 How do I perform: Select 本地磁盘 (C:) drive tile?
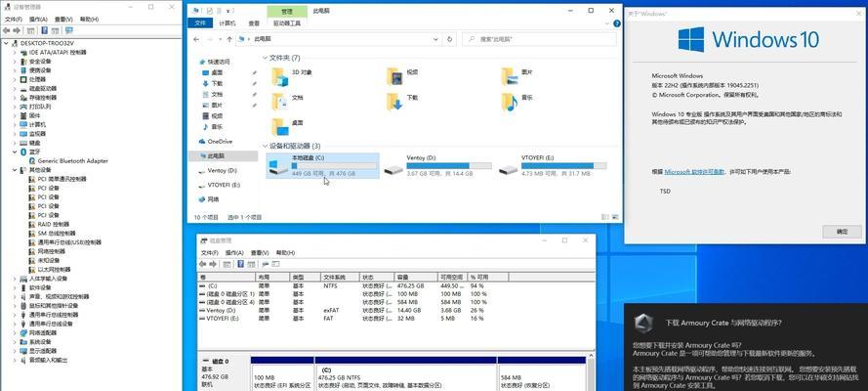[323, 165]
